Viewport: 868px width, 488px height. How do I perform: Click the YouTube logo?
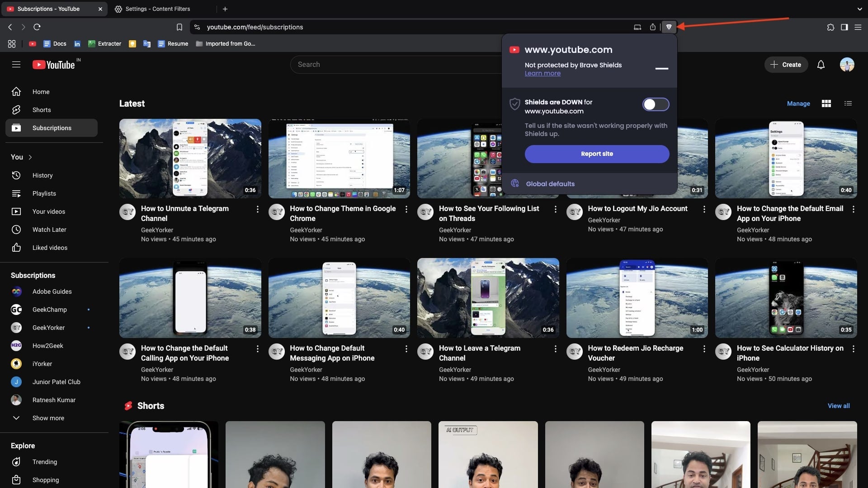point(55,64)
